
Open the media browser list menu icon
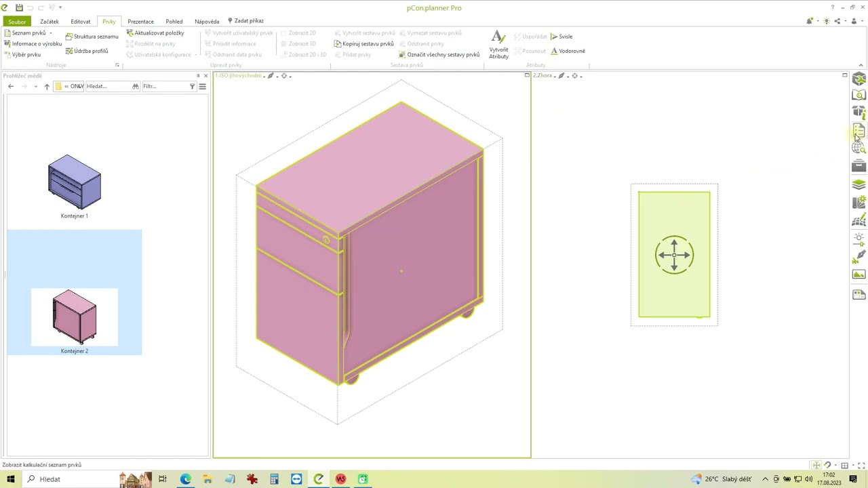(202, 86)
